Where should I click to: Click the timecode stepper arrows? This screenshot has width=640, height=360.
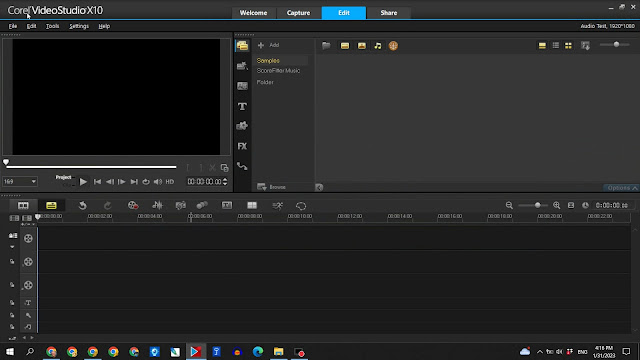(x=225, y=182)
